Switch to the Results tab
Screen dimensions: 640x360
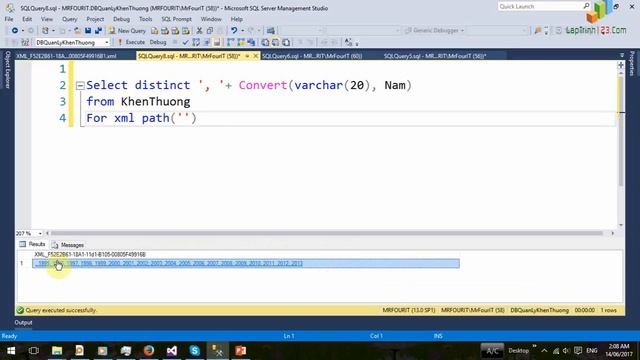(x=32, y=244)
